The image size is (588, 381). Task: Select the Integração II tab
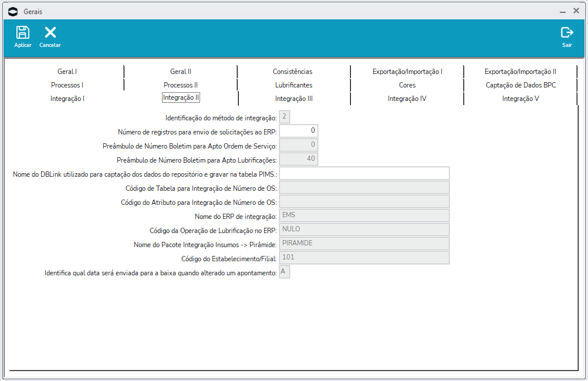(x=181, y=97)
